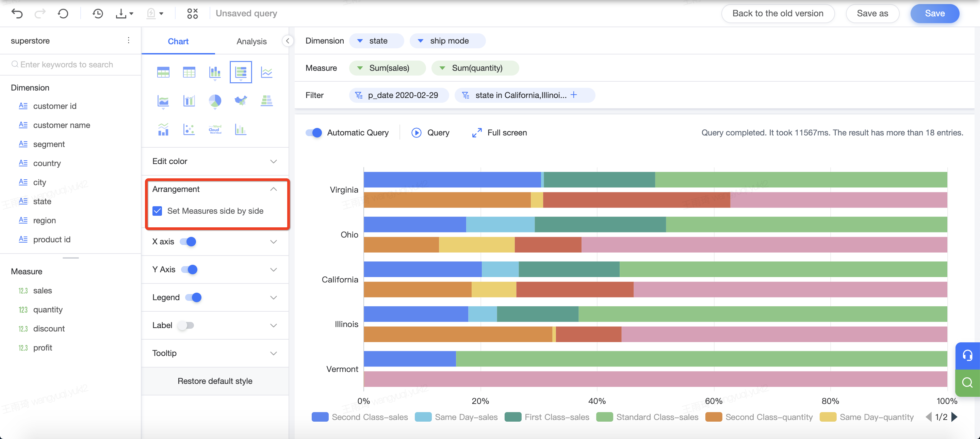980x439 pixels.
Task: Select the horizontal stacked bar chart type
Action: (241, 72)
